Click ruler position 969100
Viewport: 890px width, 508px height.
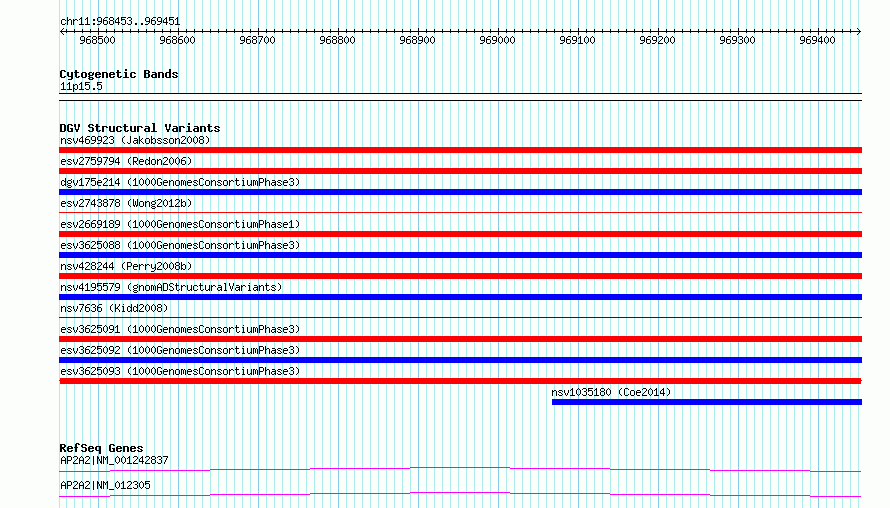[577, 40]
